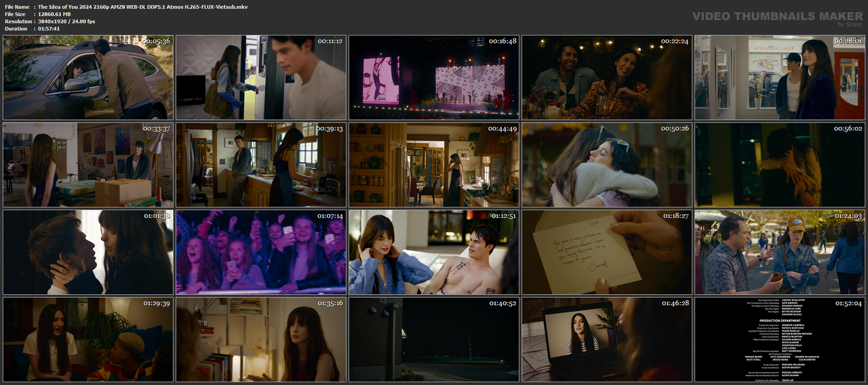Select the thumbnail at 00:05:36

coord(88,77)
